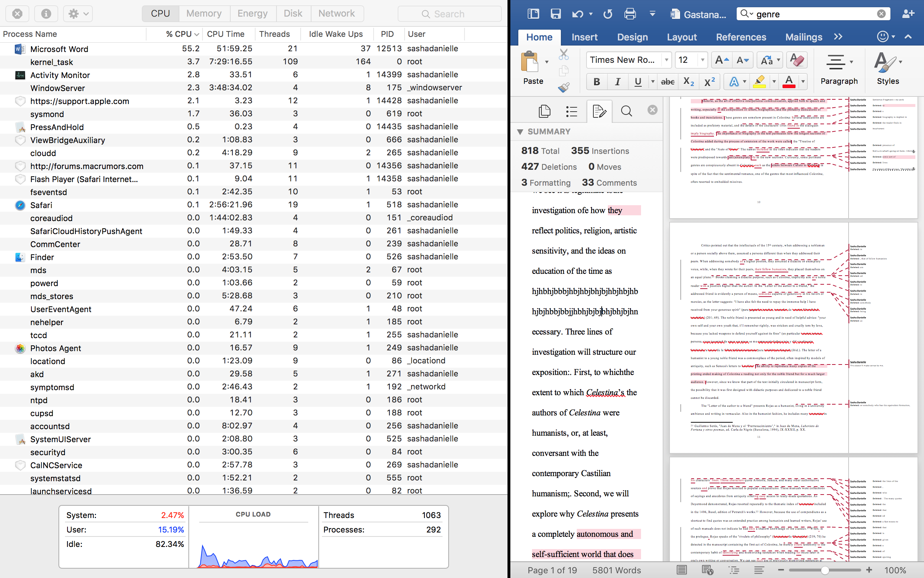Switch to Network tab in Activity Monitor
924x578 pixels.
(x=336, y=14)
